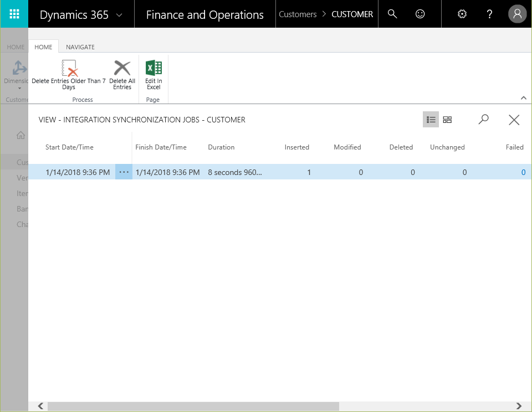The height and width of the screenshot is (412, 532).
Task: Select the Home ribbon tab
Action: [43, 47]
